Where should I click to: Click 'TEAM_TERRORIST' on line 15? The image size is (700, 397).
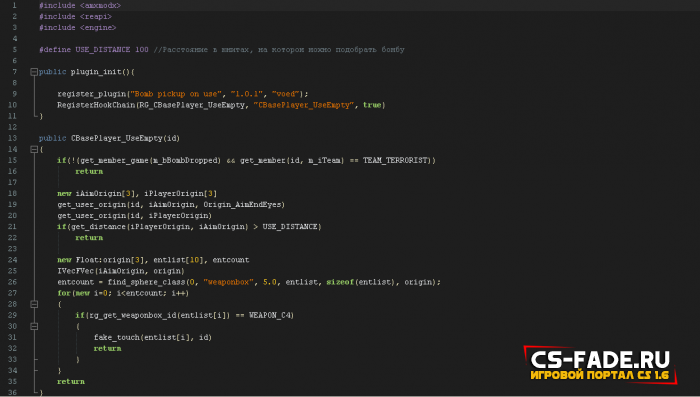point(395,160)
